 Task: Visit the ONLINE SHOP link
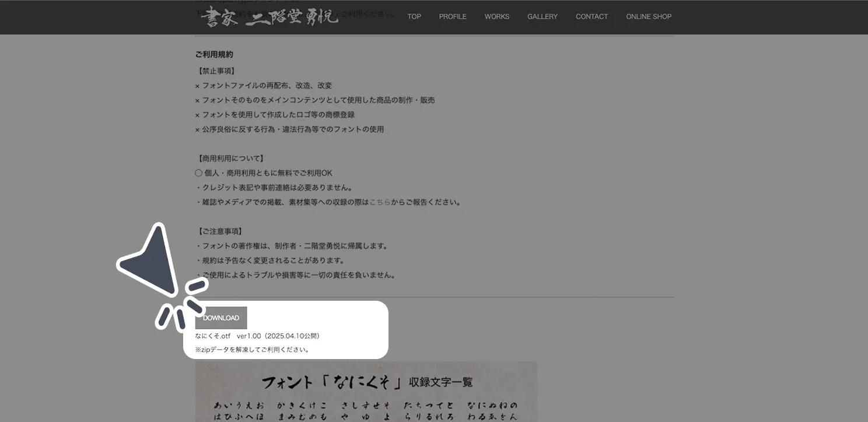[x=649, y=16]
